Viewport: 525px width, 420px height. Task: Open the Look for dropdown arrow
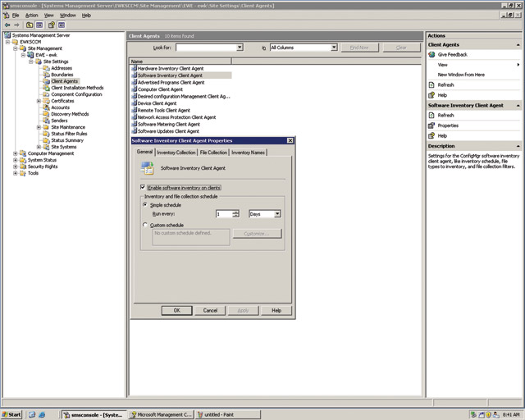240,48
